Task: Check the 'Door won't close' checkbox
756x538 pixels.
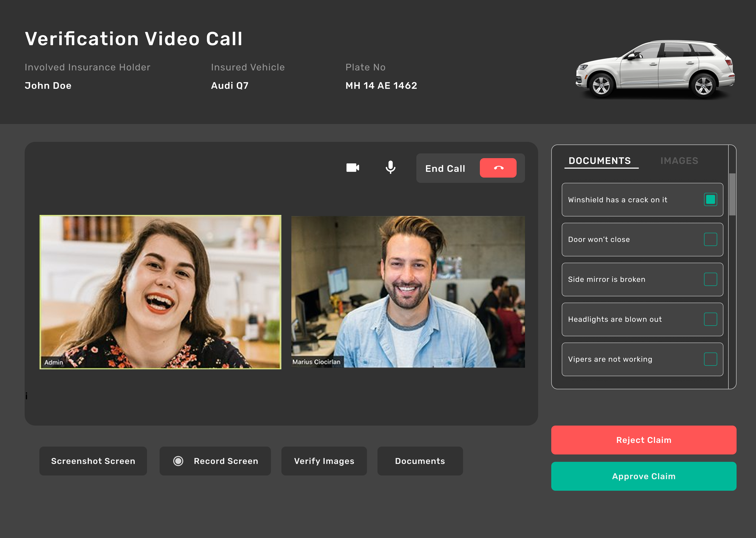Action: click(x=710, y=239)
